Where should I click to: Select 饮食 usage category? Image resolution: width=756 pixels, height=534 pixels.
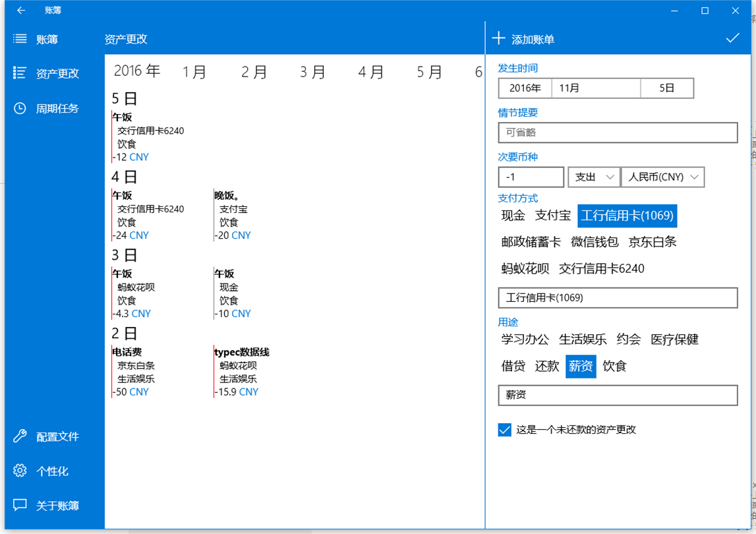pyautogui.click(x=614, y=366)
